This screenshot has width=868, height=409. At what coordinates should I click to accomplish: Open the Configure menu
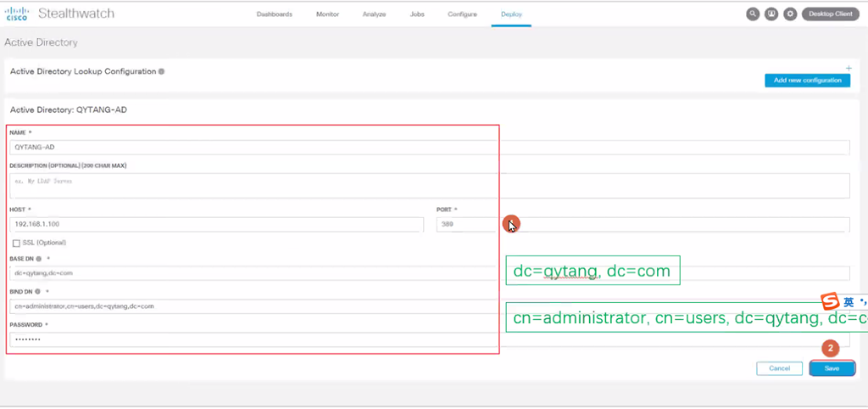[462, 14]
